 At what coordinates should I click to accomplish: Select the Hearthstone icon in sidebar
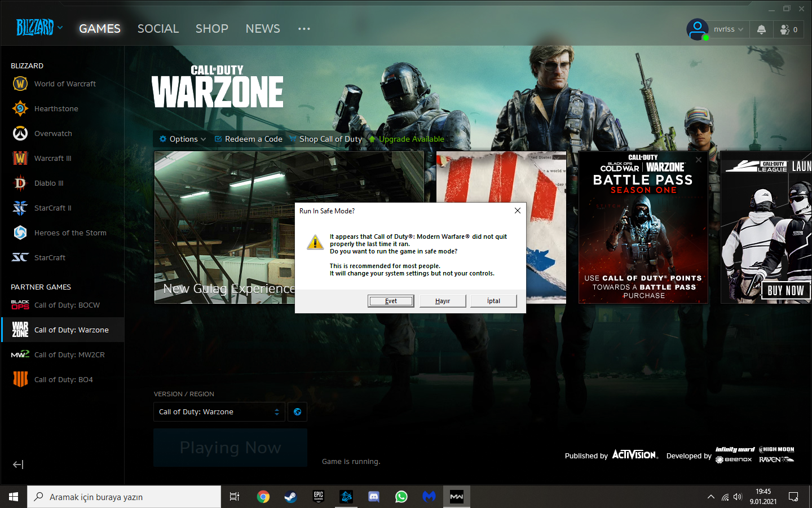[x=20, y=108]
